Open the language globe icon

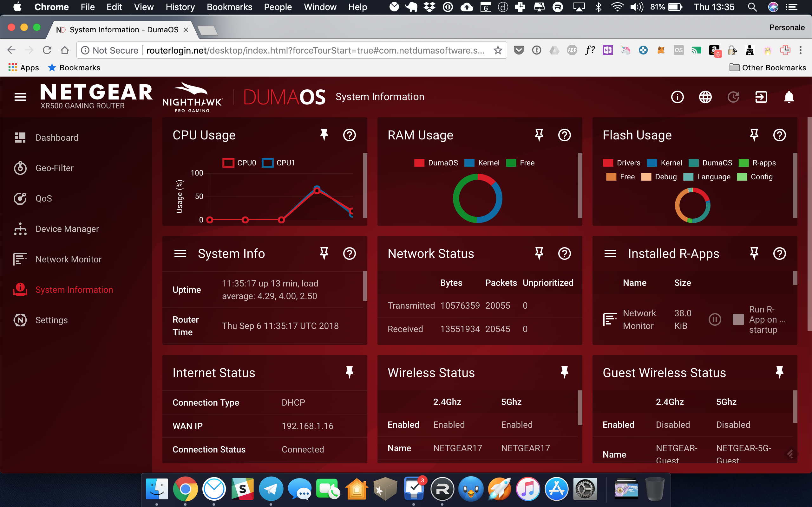click(705, 97)
